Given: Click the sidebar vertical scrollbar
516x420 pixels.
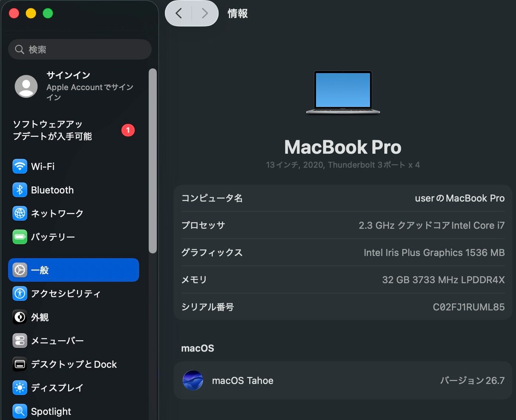Looking at the screenshot, I should (x=153, y=161).
